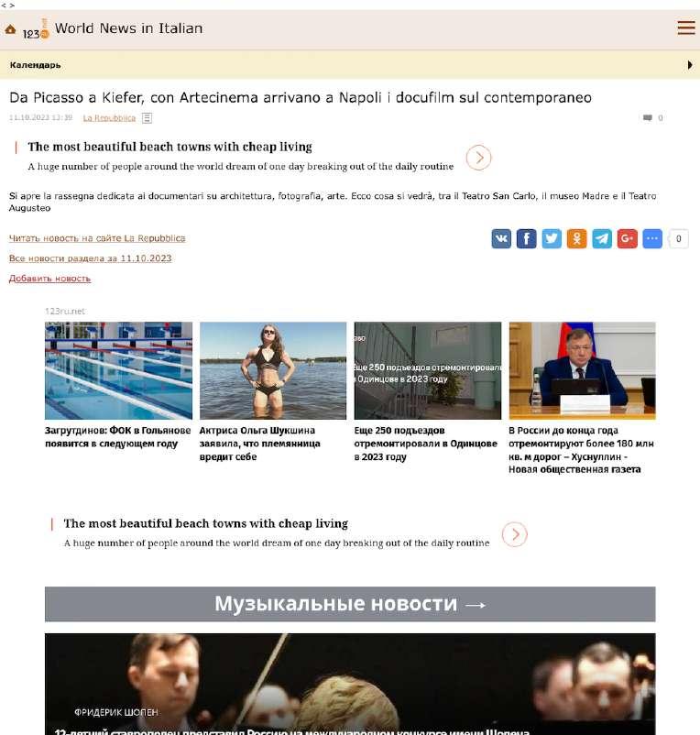Share article on Twitter
This screenshot has height=735, width=700.
(552, 238)
